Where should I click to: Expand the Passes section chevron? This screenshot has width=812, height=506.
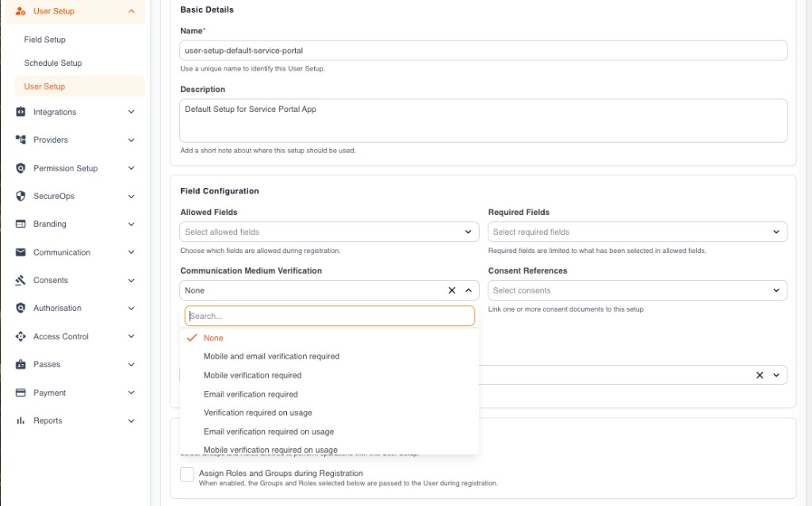coord(132,364)
